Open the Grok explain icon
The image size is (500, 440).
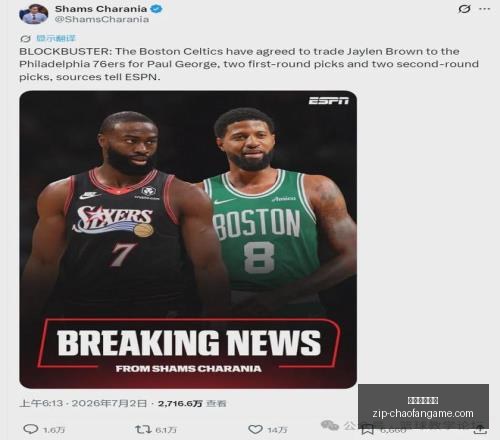pos(464,9)
